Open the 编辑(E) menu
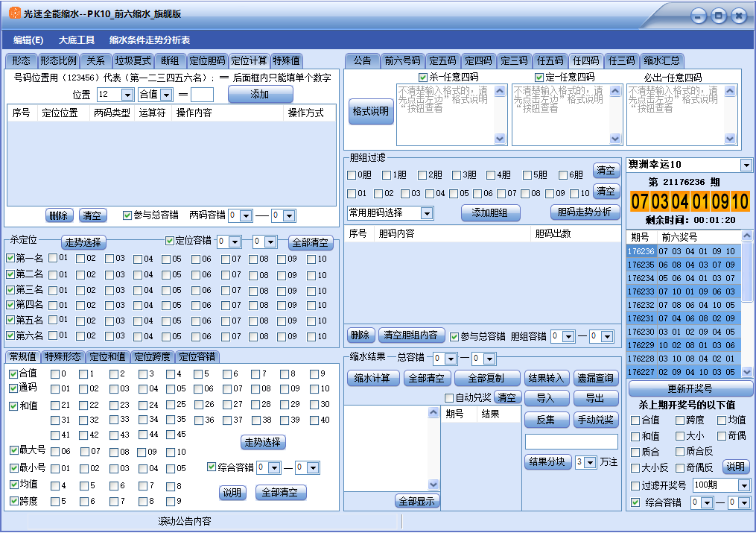 [x=28, y=40]
